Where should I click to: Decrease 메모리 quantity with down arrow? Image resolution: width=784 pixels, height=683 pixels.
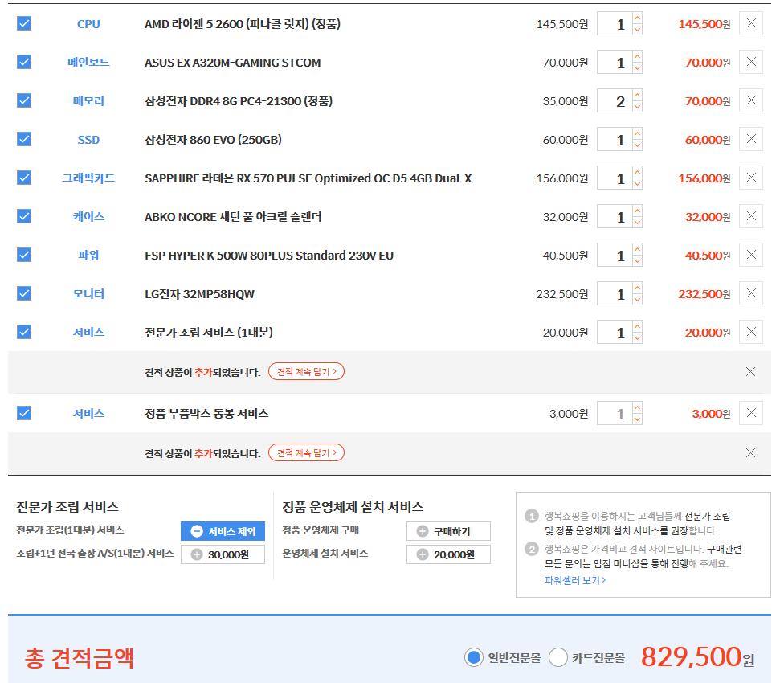637,107
